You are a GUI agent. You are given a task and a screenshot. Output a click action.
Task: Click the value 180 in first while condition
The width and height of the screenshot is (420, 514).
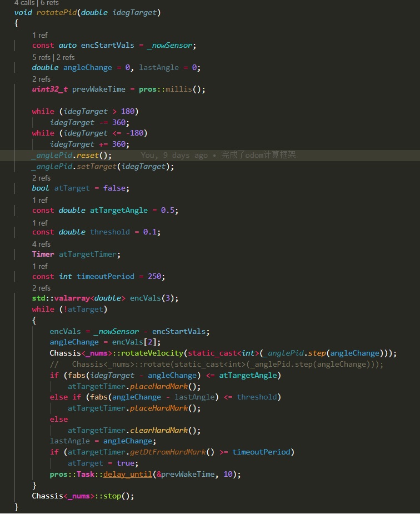click(x=128, y=112)
